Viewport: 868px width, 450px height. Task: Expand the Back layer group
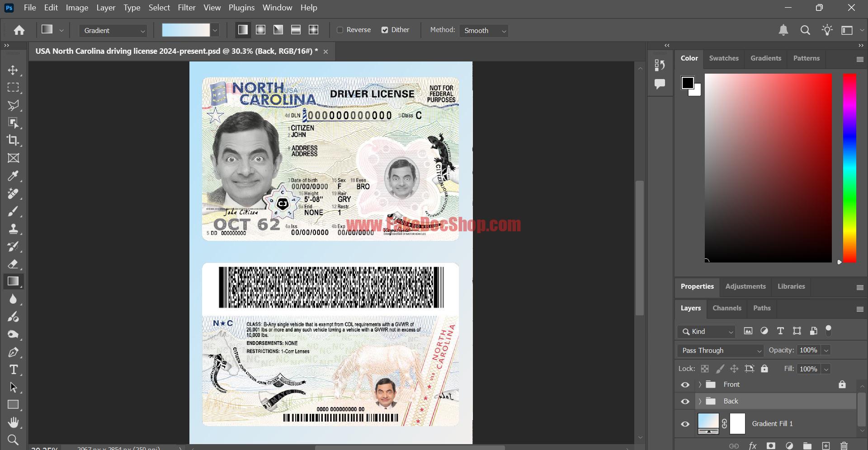[x=700, y=401]
